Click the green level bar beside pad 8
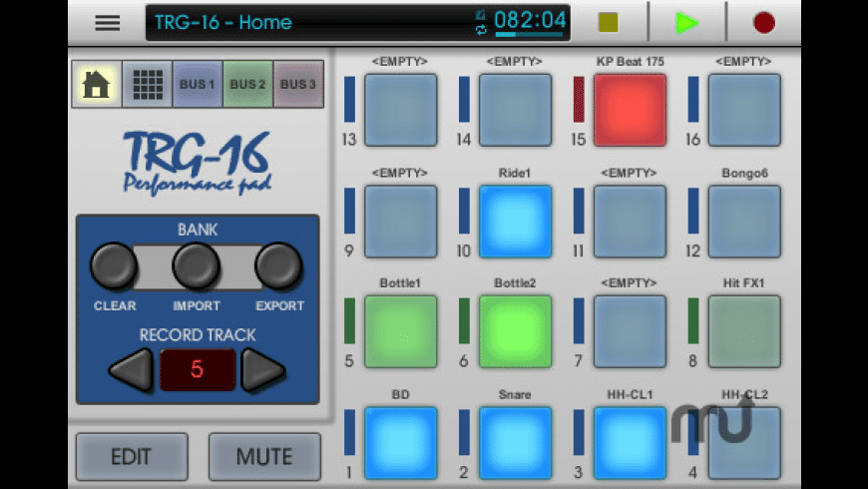The width and height of the screenshot is (868, 489). coord(693,321)
